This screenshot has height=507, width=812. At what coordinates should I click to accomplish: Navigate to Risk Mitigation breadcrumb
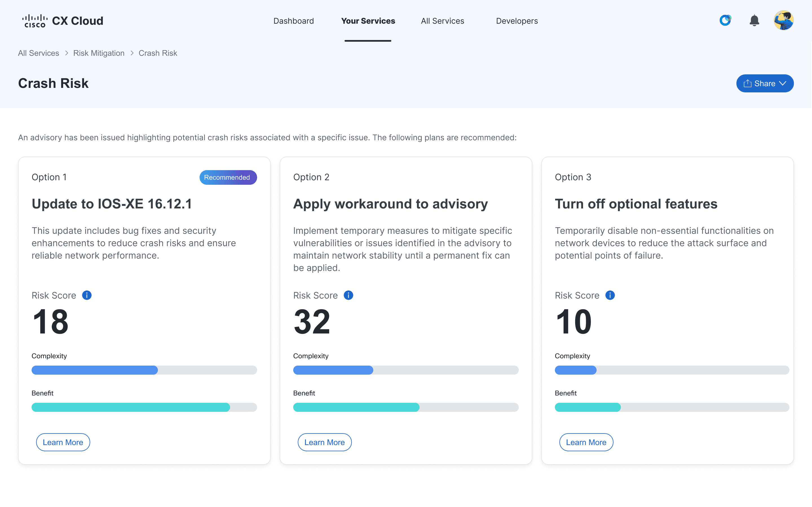tap(99, 53)
